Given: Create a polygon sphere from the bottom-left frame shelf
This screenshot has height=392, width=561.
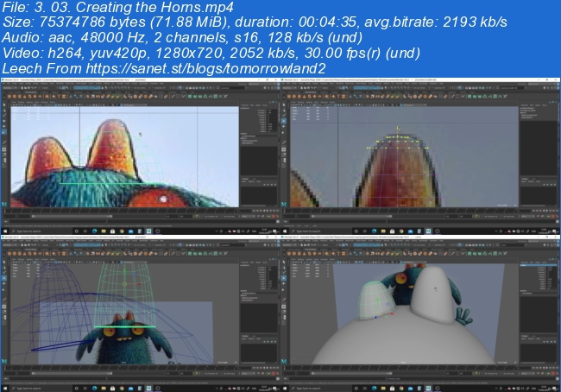Looking at the screenshot, I should (x=9, y=254).
